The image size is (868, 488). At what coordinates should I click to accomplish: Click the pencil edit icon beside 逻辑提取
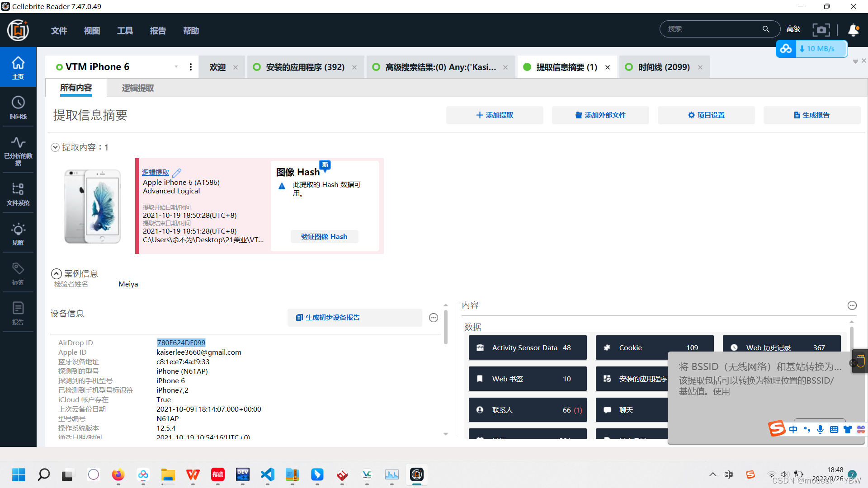point(177,173)
